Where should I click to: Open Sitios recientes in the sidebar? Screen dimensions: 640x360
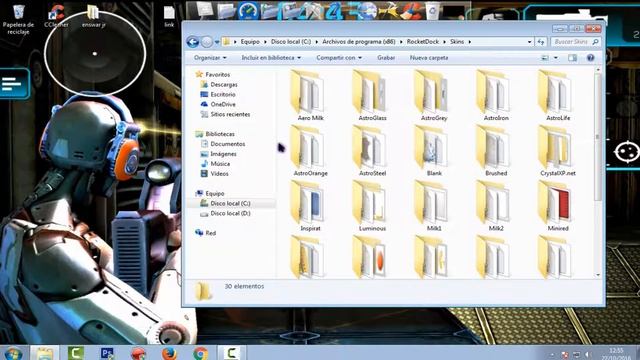[x=230, y=114]
